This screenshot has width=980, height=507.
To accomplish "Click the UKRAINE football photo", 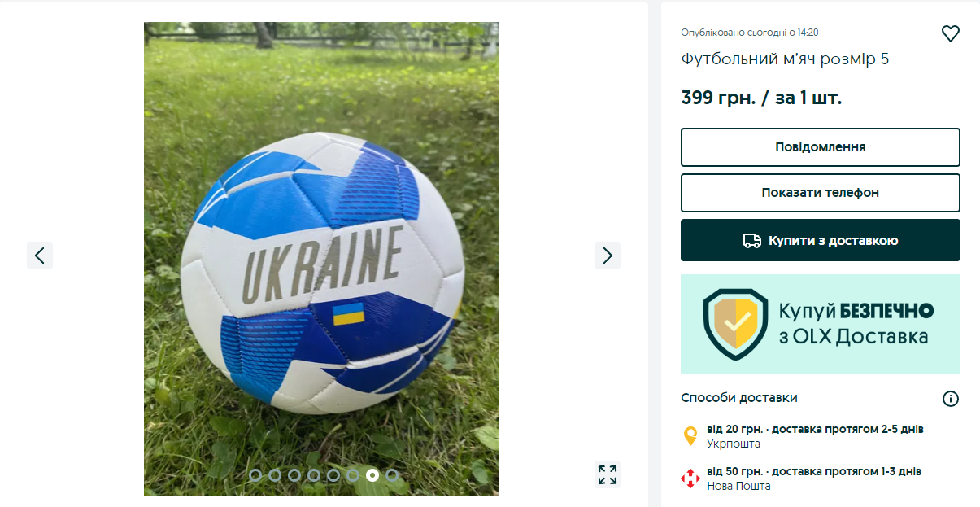I will tap(321, 259).
